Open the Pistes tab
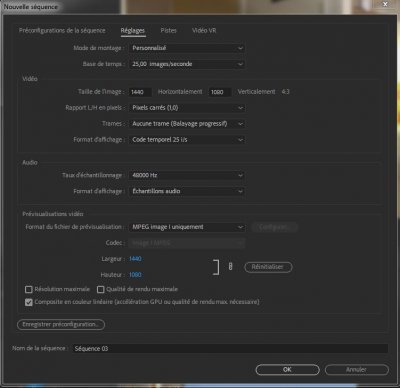 click(168, 30)
